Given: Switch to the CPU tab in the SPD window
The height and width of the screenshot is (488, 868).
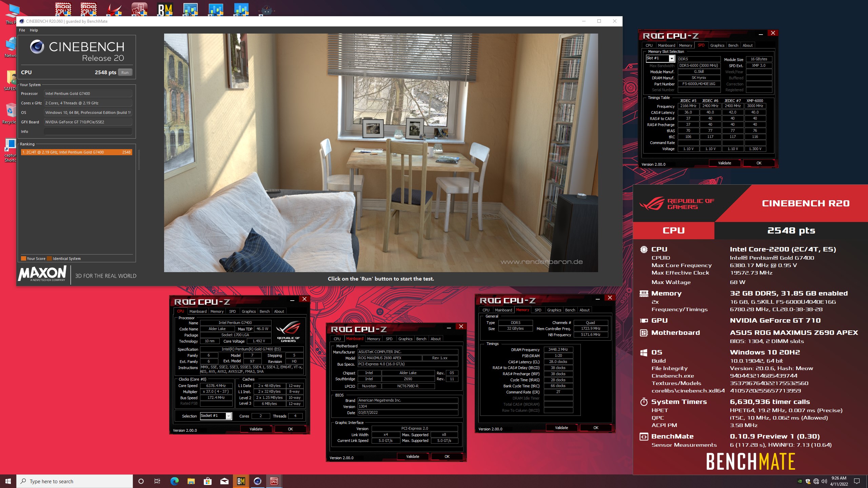Looking at the screenshot, I should click(649, 45).
